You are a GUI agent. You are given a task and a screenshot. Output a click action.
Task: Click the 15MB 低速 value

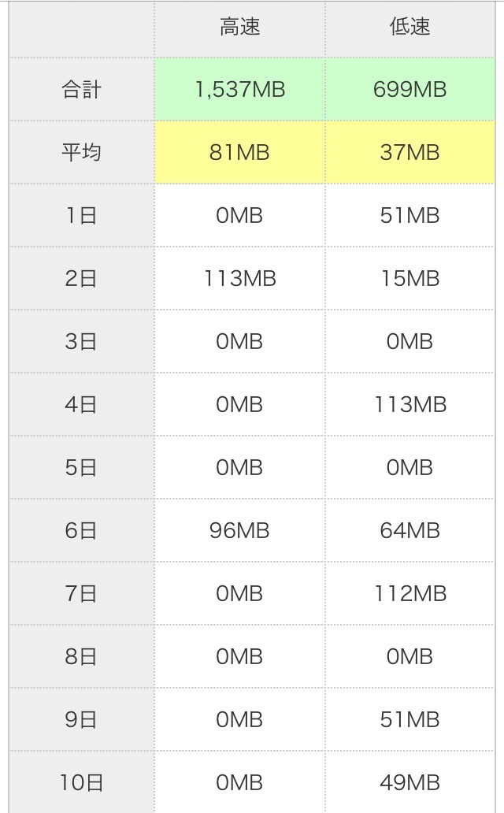click(x=409, y=278)
